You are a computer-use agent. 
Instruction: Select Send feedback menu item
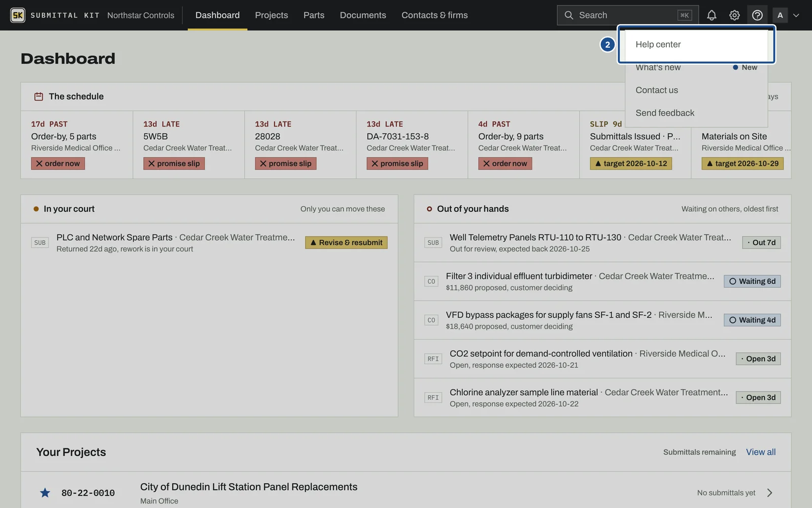(696, 113)
